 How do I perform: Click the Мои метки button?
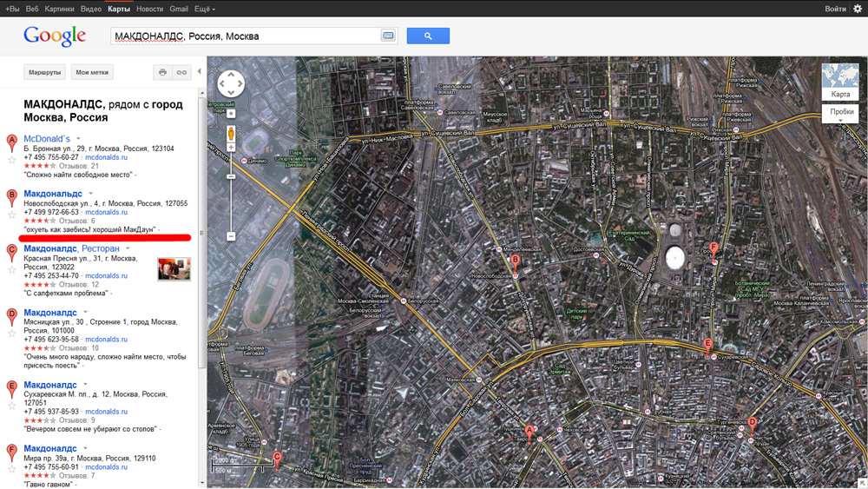click(x=92, y=72)
